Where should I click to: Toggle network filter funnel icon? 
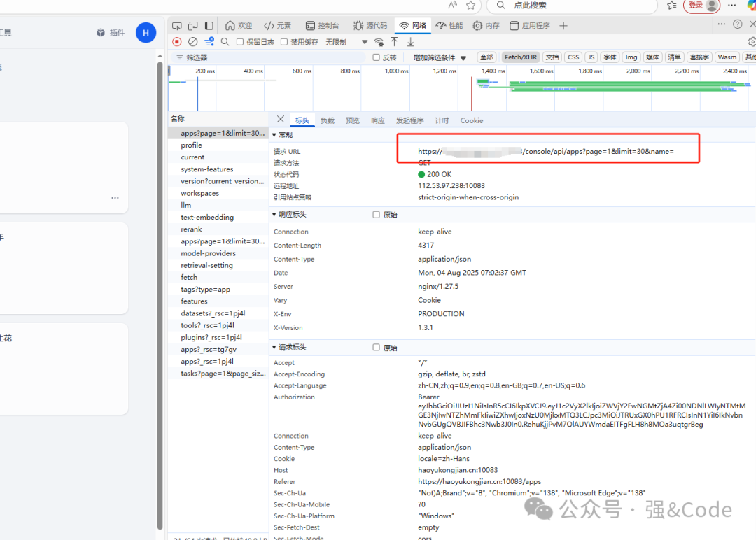pos(209,42)
